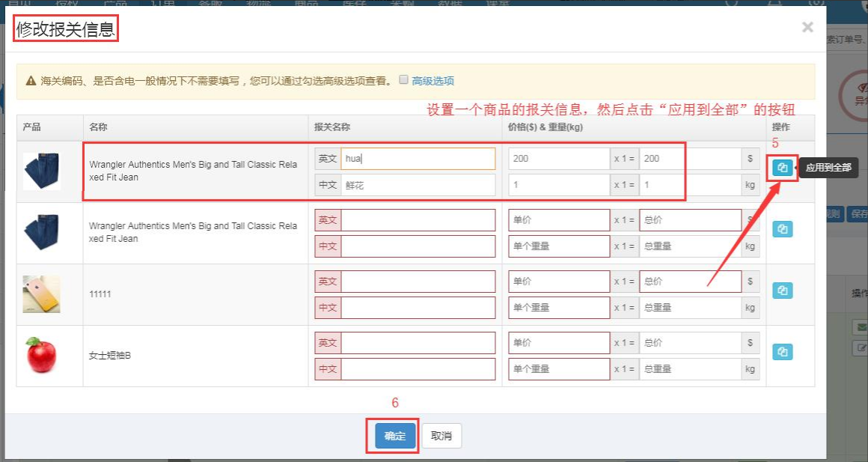Viewport: 868px width, 462px height.
Task: Click apply-to-all icon in second product row
Action: pyautogui.click(x=782, y=229)
